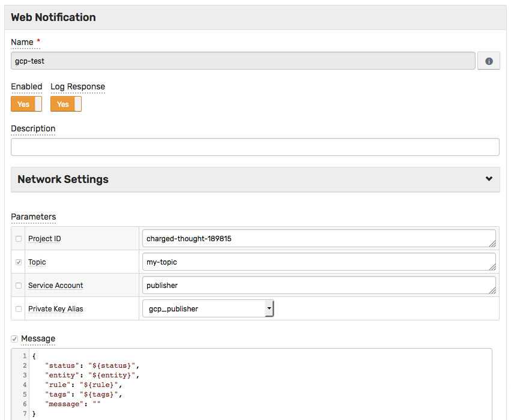Click the Project ID label
The width and height of the screenshot is (511, 420).
[x=44, y=239]
